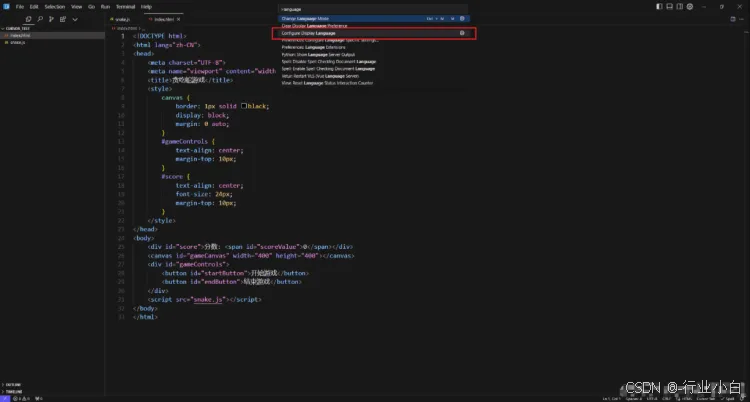
Task: Click the Spell status bar item
Action: click(x=728, y=398)
